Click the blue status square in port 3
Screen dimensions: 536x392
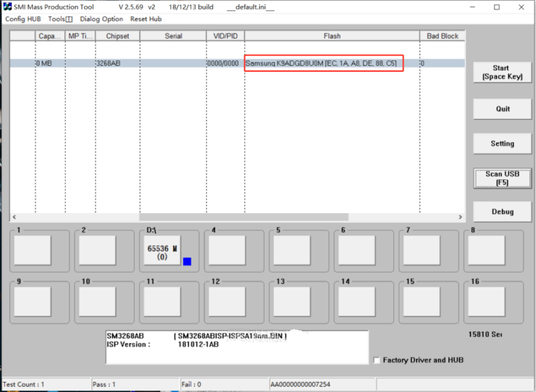click(x=187, y=261)
